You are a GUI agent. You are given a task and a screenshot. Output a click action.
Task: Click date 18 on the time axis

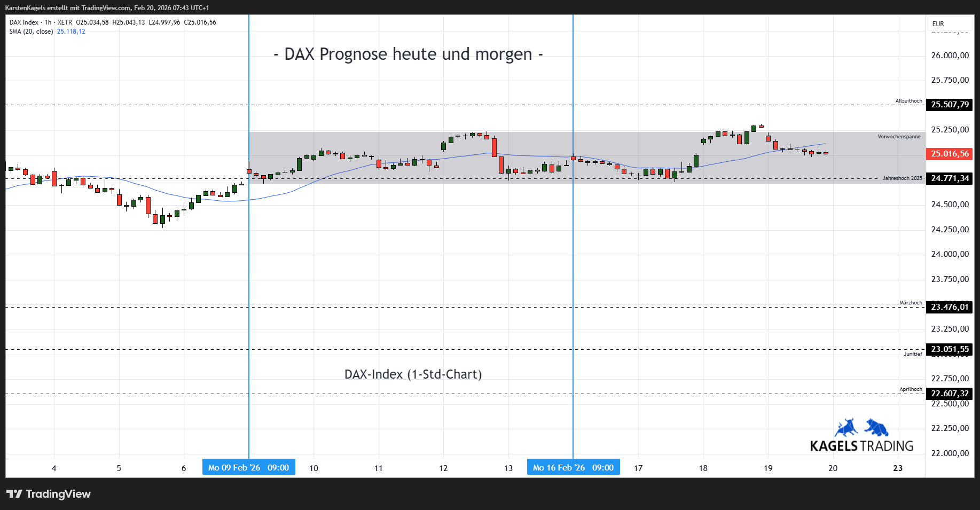(x=703, y=468)
